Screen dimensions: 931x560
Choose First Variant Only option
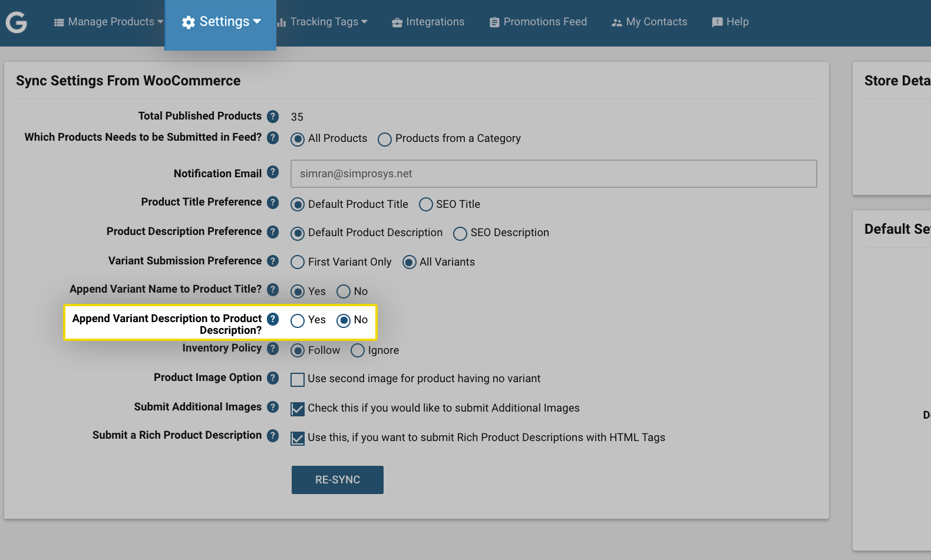[x=298, y=262]
